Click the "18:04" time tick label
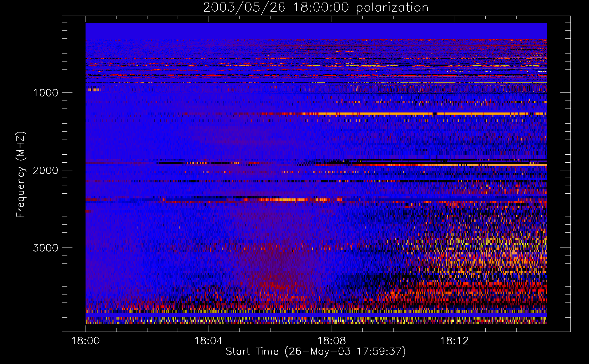 click(x=209, y=341)
